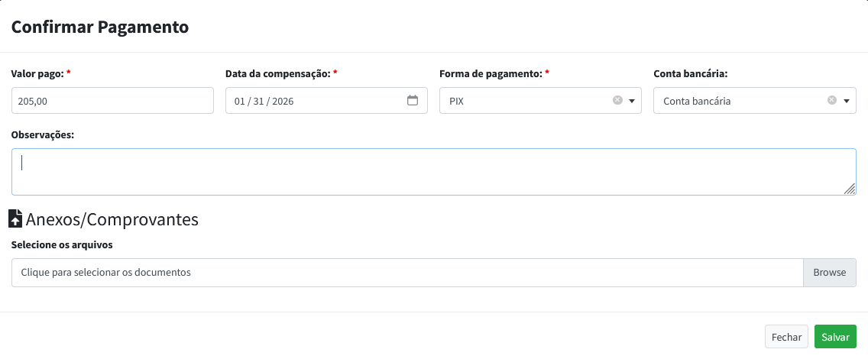Click the Observações textarea resize handle

pyautogui.click(x=850, y=189)
